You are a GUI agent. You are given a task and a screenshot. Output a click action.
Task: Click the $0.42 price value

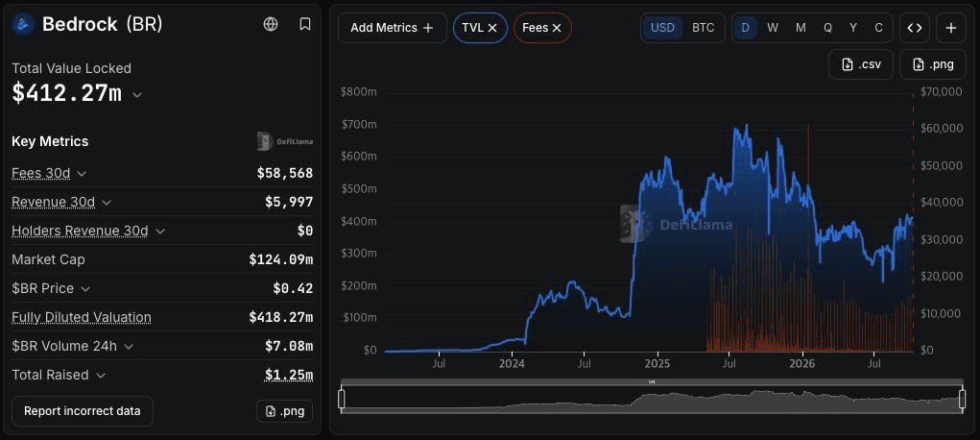click(293, 288)
